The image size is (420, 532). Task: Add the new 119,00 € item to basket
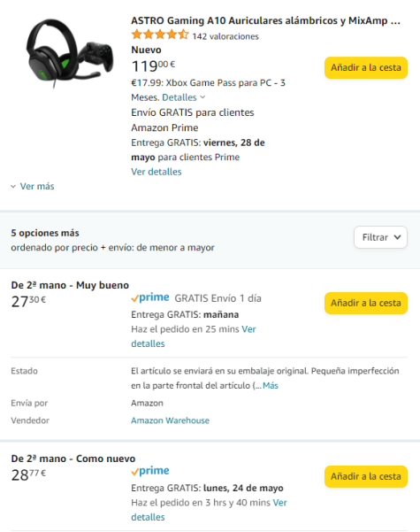366,67
